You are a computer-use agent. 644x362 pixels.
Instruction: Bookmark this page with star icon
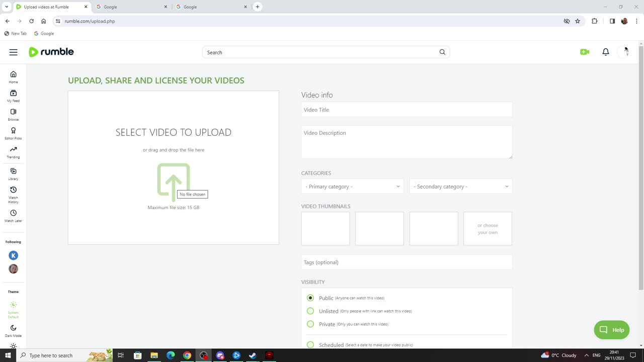tap(578, 21)
